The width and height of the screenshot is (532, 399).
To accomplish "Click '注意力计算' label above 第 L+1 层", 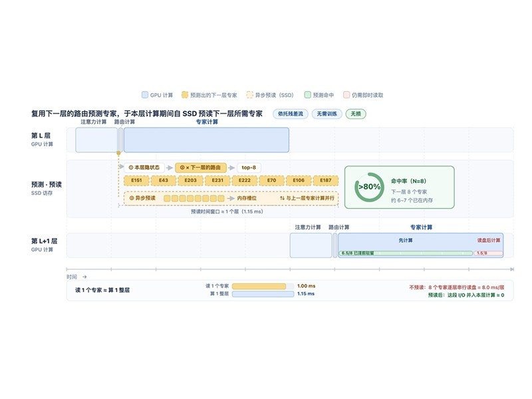I will (x=308, y=227).
